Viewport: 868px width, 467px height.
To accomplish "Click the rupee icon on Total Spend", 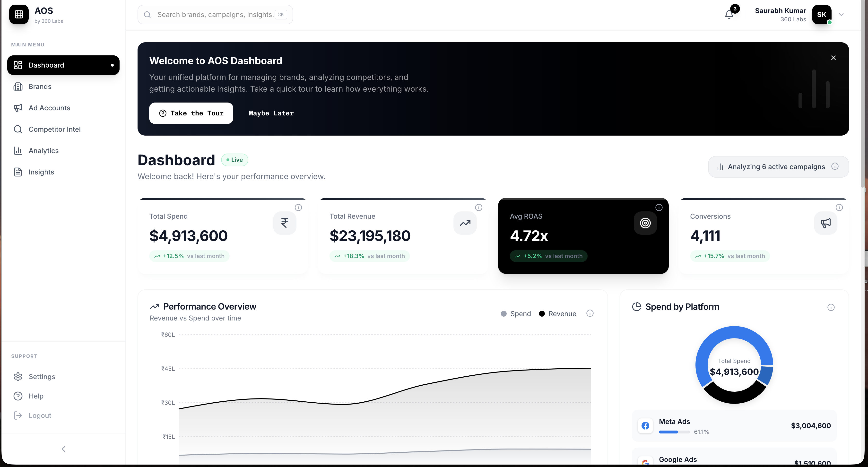I will point(285,223).
